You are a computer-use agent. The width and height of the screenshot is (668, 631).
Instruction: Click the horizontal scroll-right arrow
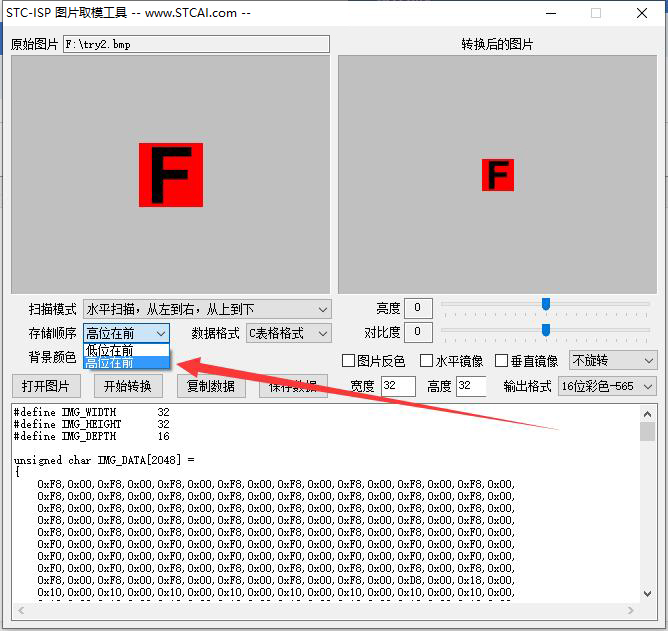point(631,611)
